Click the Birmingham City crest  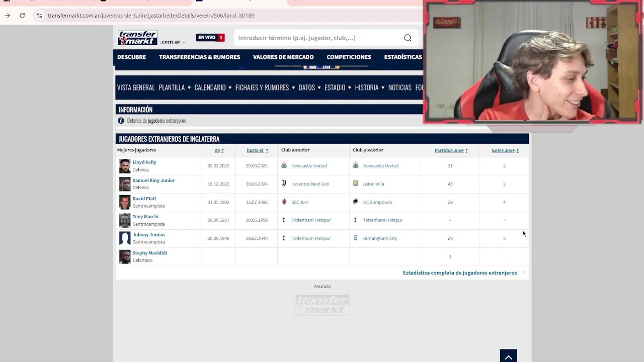(x=356, y=238)
